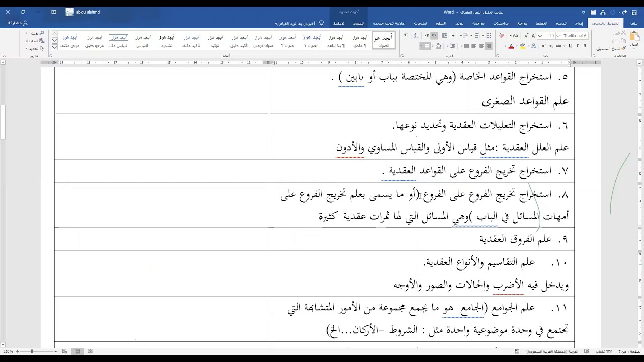The height and width of the screenshot is (362, 644).
Task: Click the zoom slider in the status bar
Action: coord(32,351)
